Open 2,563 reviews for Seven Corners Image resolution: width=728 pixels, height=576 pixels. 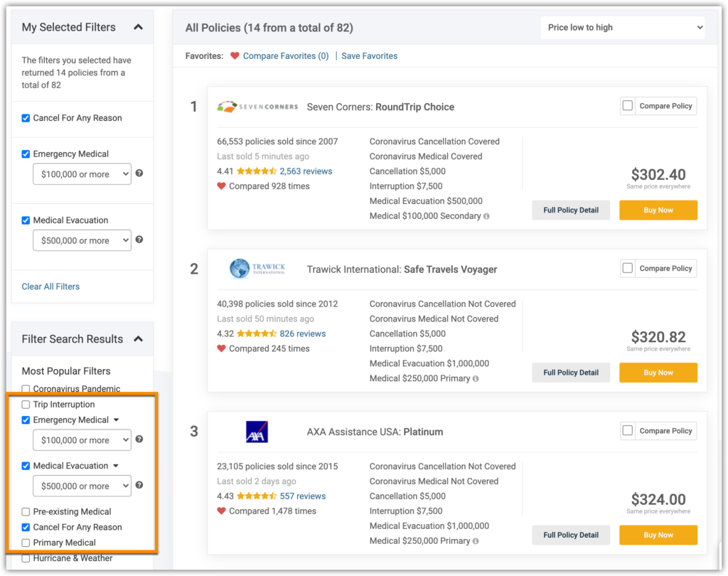pyautogui.click(x=306, y=171)
